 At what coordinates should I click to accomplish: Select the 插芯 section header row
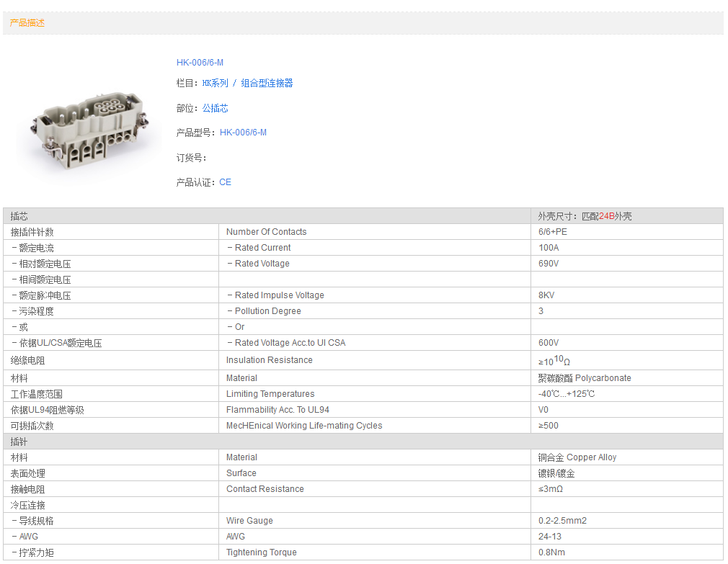tap(267, 216)
